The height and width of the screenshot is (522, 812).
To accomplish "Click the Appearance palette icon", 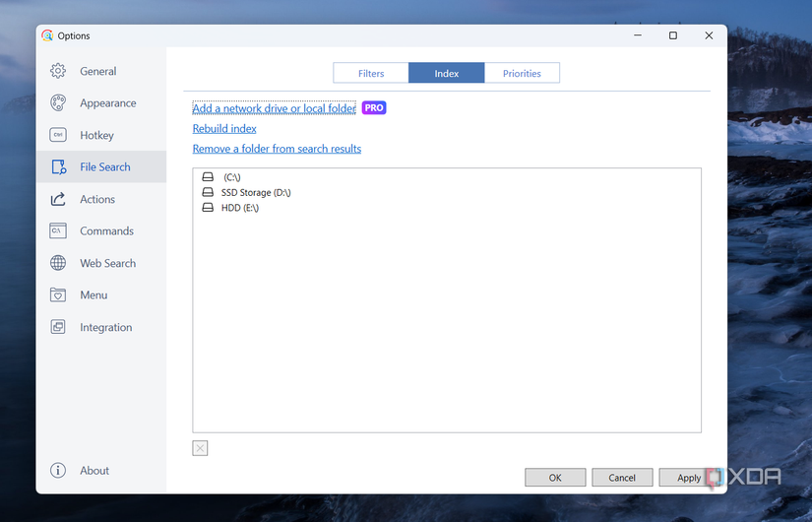I will pyautogui.click(x=58, y=103).
